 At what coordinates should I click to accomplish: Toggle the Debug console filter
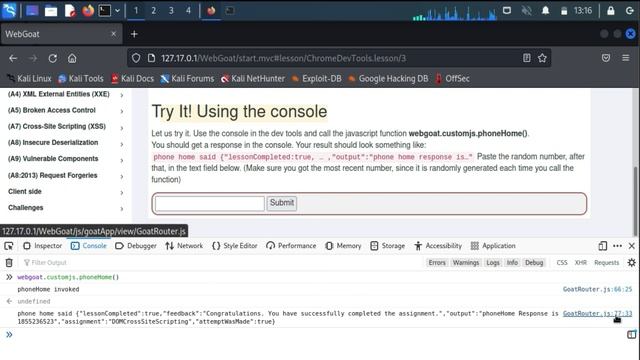click(534, 262)
